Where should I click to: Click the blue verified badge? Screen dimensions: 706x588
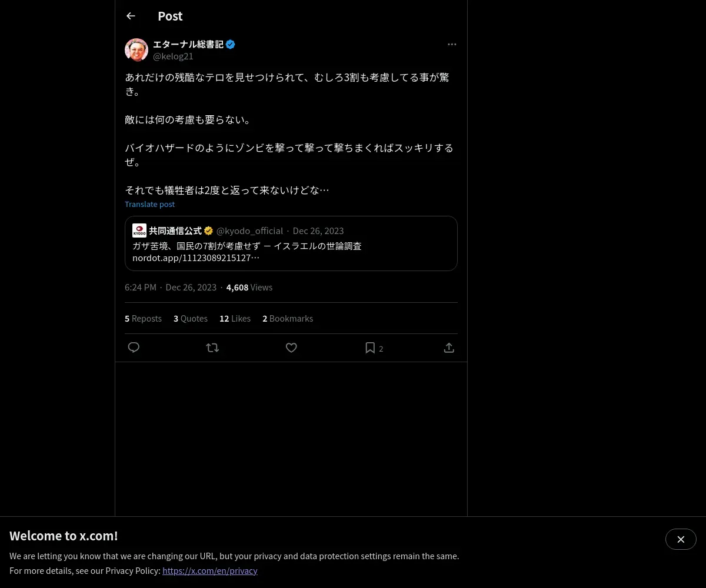tap(231, 44)
